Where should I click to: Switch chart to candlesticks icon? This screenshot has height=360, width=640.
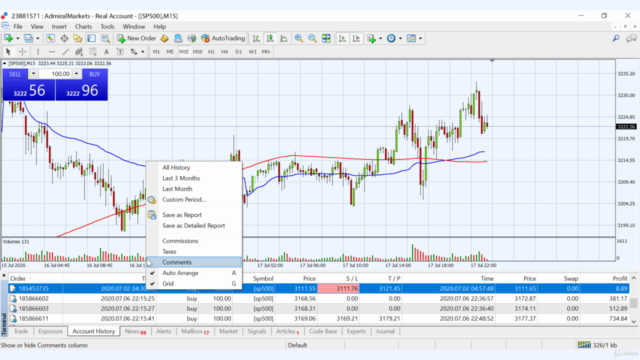pos(270,38)
